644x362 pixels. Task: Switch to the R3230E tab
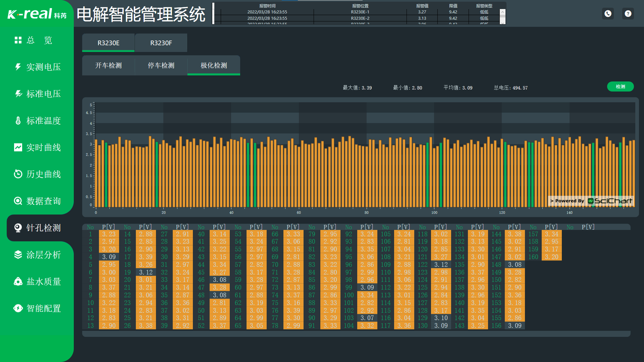click(108, 43)
